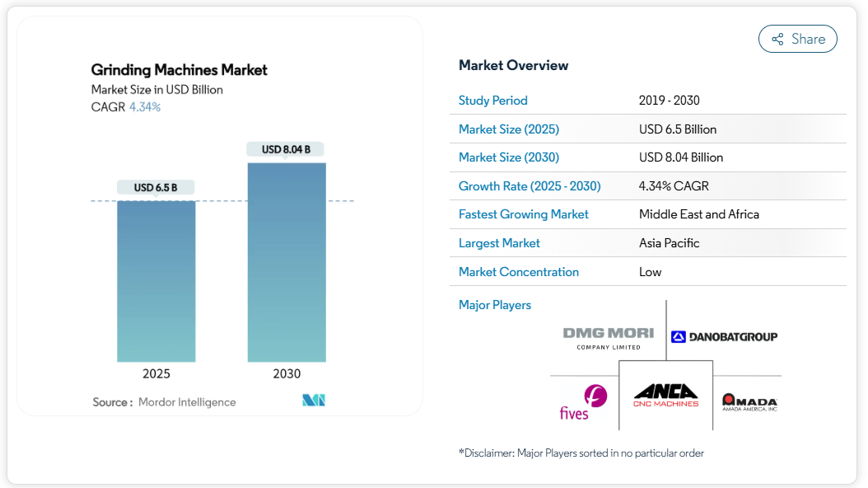The height and width of the screenshot is (488, 868).
Task: Open the Study Period row label
Action: [492, 101]
